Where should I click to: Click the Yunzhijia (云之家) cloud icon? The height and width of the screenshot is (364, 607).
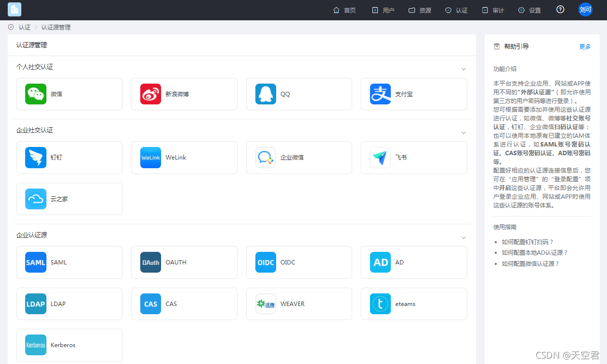[x=36, y=199]
